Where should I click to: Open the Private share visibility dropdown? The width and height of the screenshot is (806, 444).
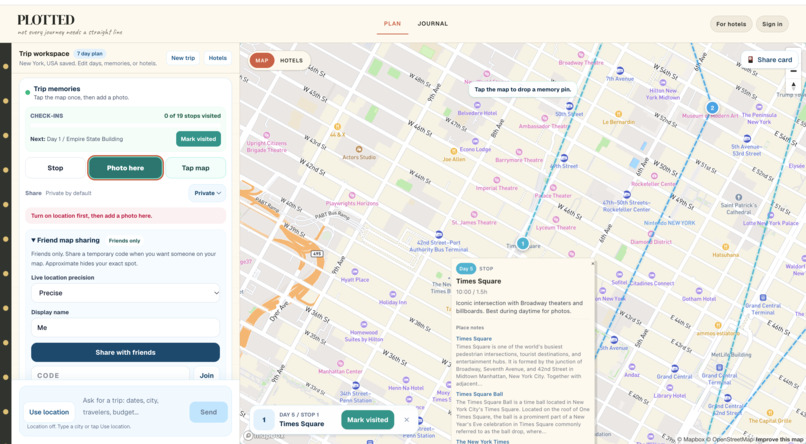point(207,193)
